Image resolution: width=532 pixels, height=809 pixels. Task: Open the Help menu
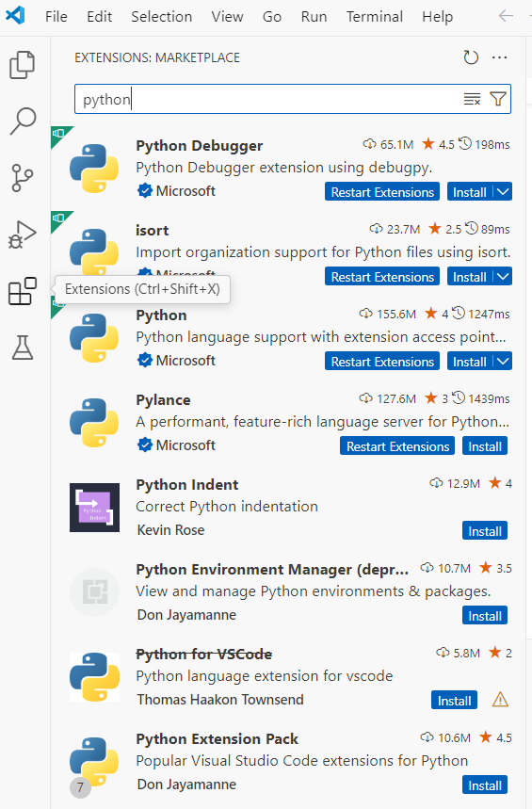(x=437, y=17)
